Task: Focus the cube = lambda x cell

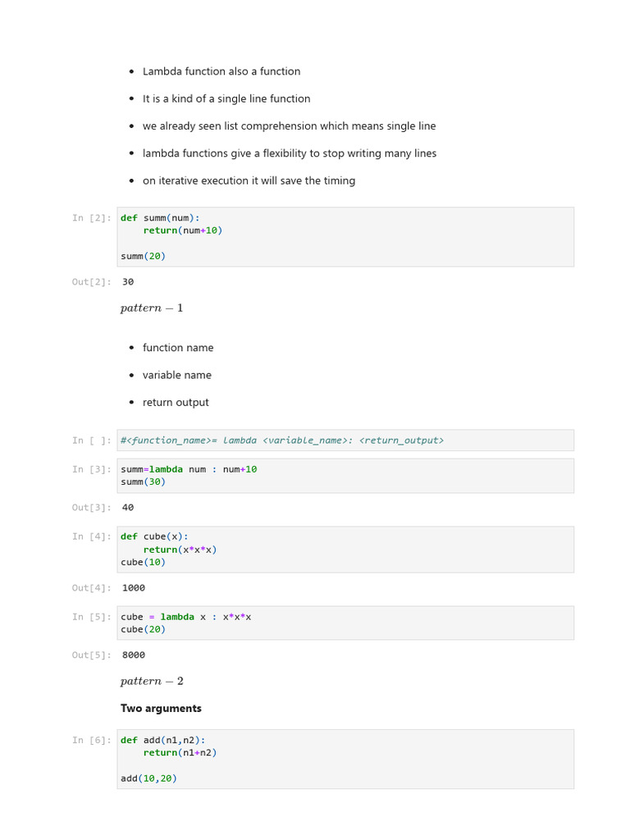Action: [345, 623]
